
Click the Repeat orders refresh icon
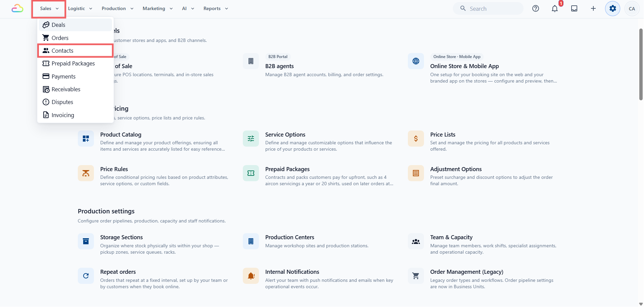coord(86,276)
